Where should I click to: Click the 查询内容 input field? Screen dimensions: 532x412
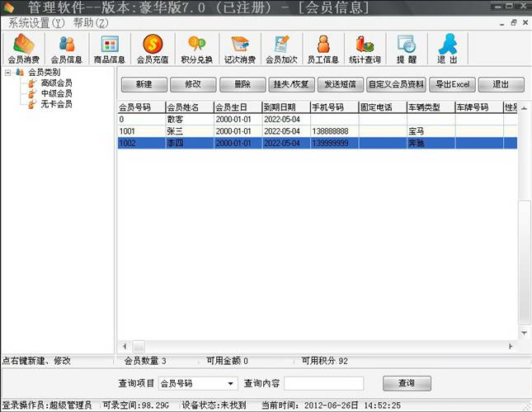point(323,383)
